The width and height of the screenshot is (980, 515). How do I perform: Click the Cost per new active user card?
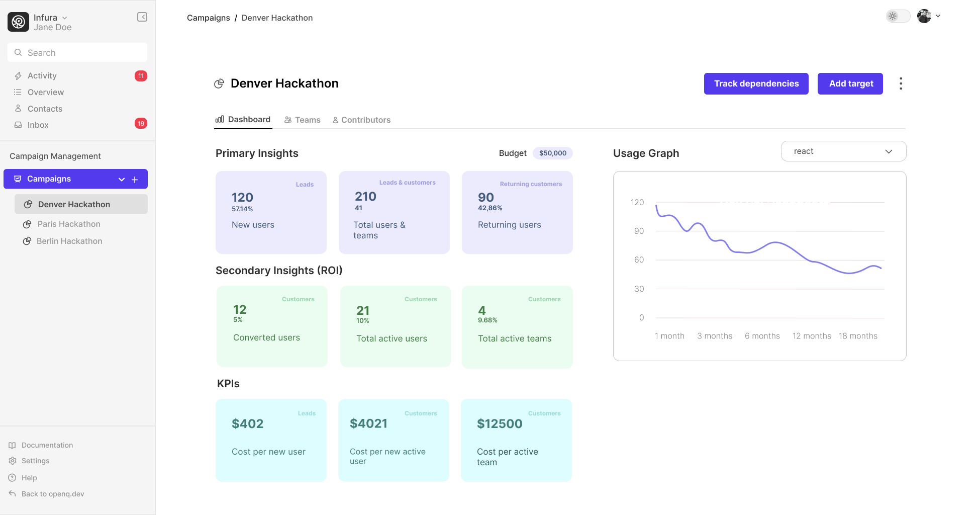click(394, 440)
